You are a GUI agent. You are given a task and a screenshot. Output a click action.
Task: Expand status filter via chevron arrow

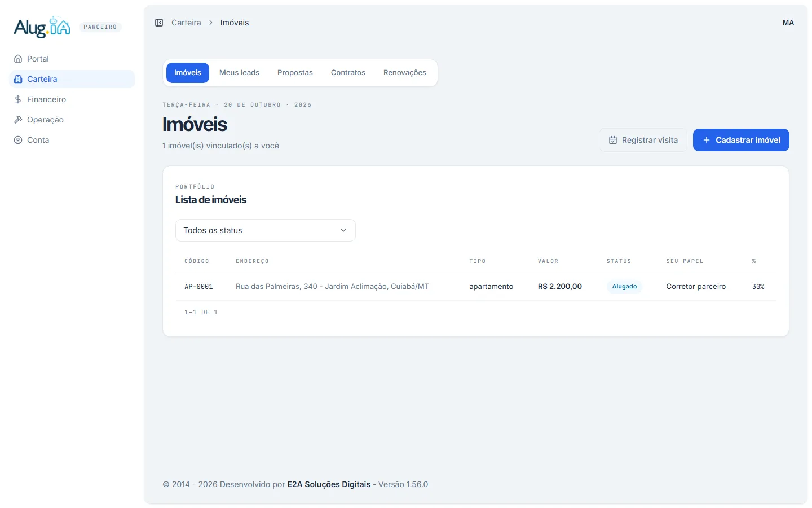tap(343, 230)
